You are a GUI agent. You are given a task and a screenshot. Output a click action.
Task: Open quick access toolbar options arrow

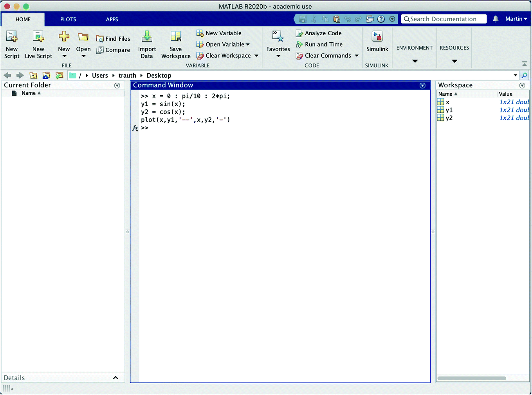392,19
